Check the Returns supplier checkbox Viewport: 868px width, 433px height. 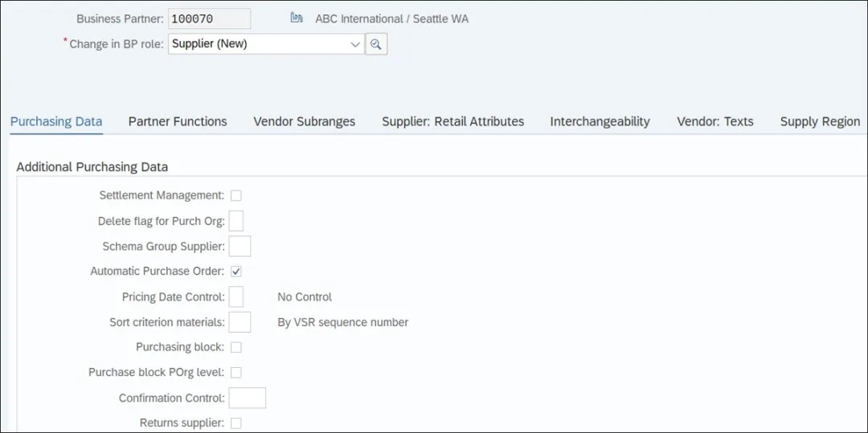[x=236, y=423]
